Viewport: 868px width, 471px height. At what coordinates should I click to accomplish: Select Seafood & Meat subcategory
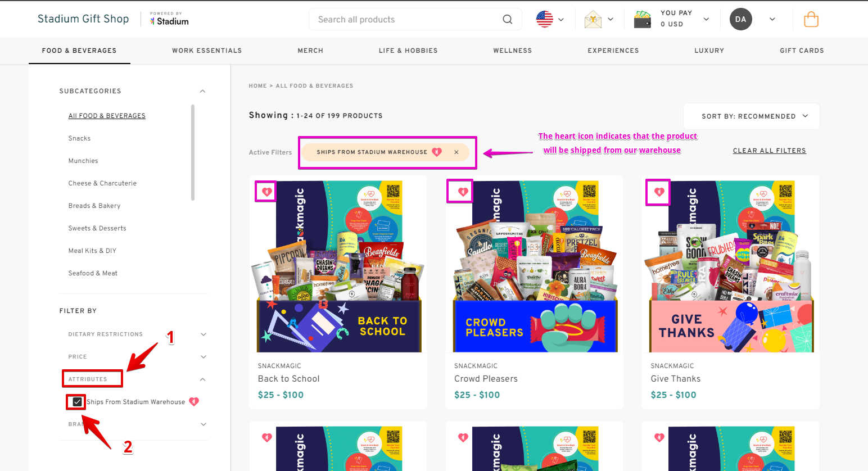pos(93,273)
